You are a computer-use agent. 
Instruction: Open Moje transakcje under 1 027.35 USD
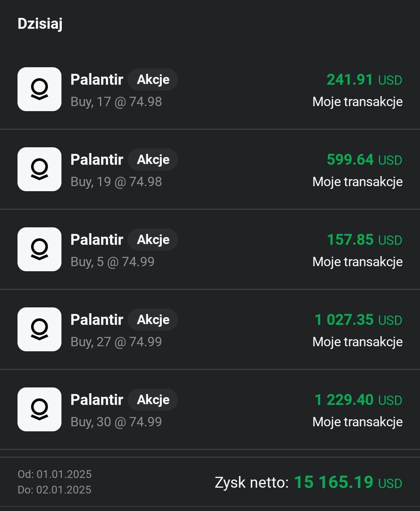357,342
